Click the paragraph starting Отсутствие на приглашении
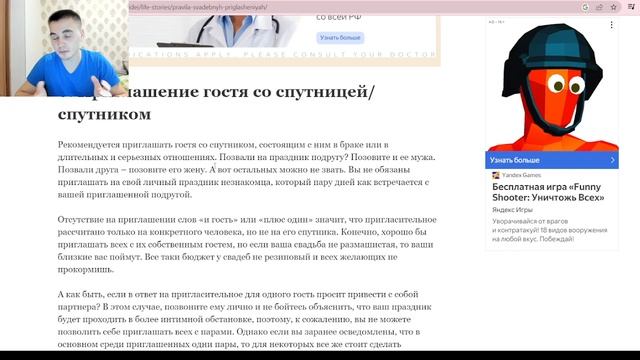Image resolution: width=640 pixels, height=360 pixels. [247, 244]
